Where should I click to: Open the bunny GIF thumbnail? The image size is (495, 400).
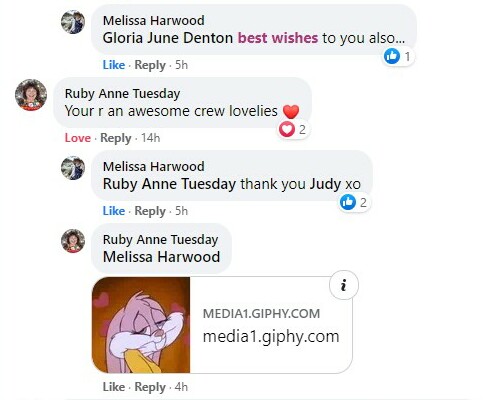pyautogui.click(x=141, y=325)
